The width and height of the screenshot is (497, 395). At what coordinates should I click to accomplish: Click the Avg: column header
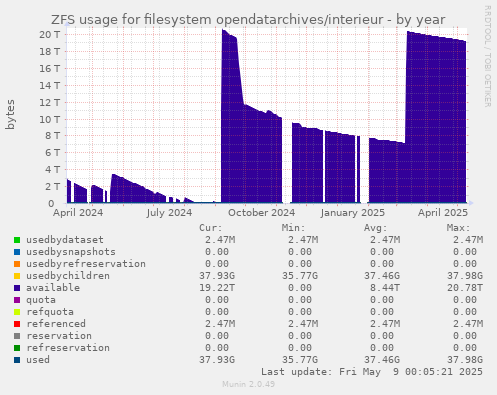coord(376,228)
